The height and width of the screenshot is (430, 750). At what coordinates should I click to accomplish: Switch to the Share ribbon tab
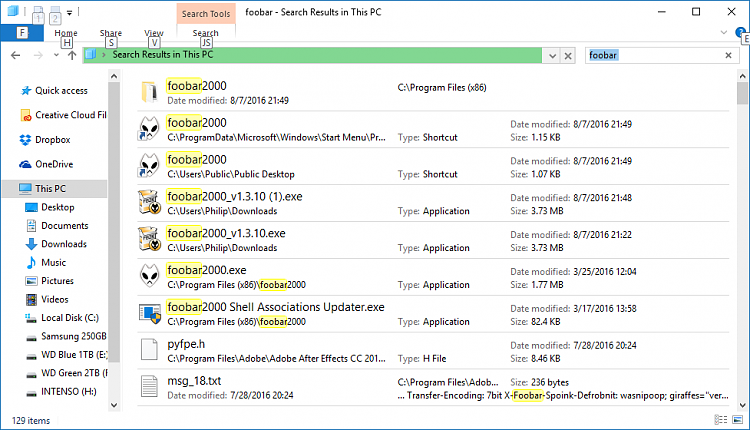coord(110,33)
